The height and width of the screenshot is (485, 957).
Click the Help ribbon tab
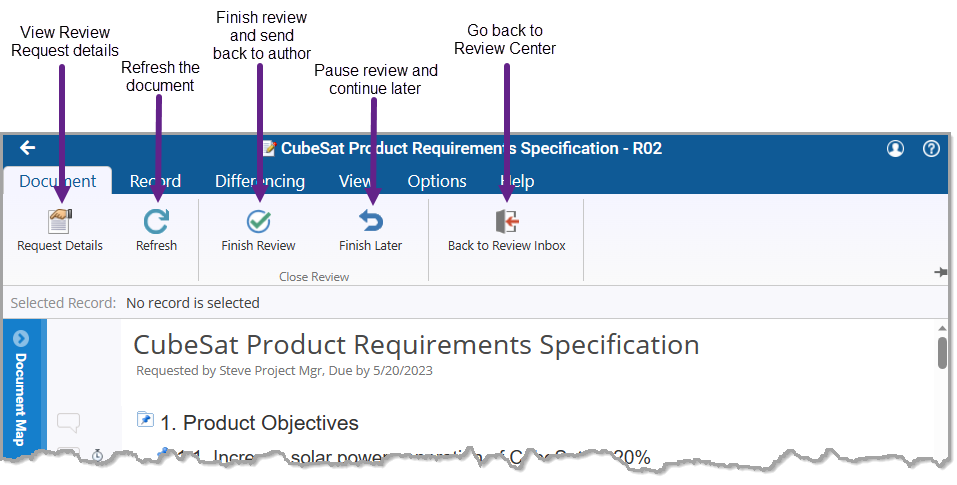[517, 181]
